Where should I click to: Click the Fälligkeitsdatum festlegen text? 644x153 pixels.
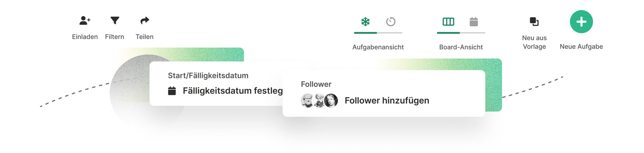[x=232, y=91]
